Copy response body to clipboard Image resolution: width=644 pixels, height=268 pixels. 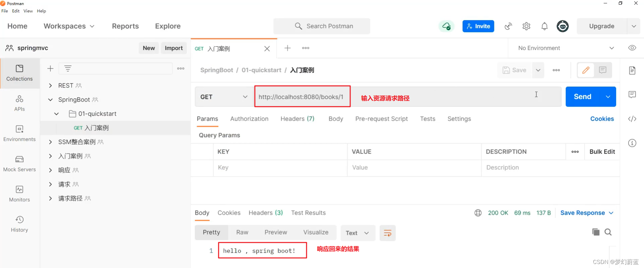tap(596, 232)
